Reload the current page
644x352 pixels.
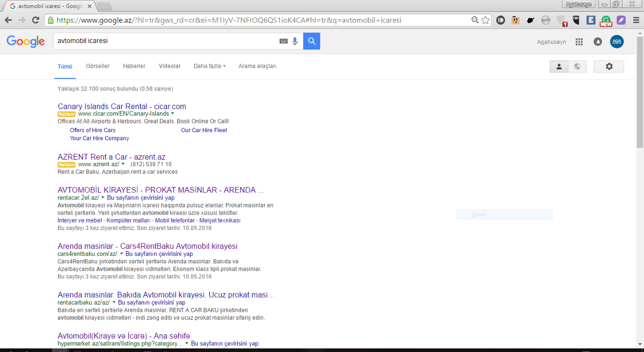pos(35,20)
